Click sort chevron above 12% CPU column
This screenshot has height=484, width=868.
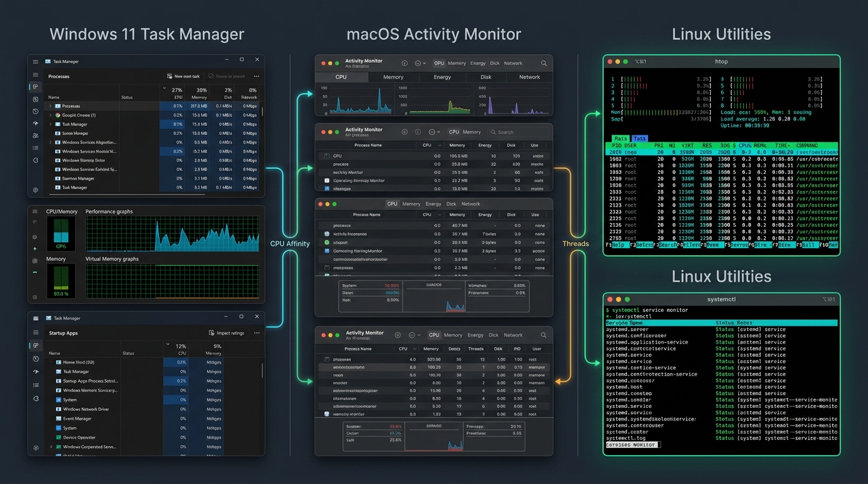(x=168, y=344)
